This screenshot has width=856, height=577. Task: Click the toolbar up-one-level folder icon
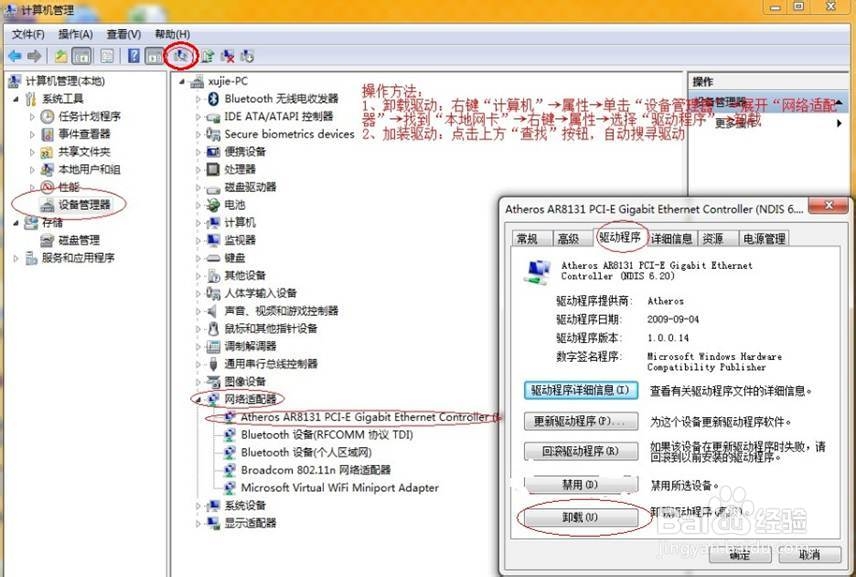(x=61, y=56)
